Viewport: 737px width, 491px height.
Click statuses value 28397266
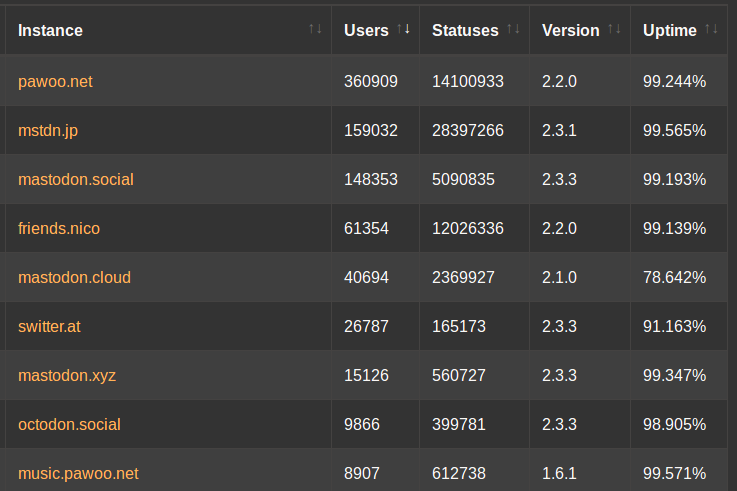(x=468, y=131)
